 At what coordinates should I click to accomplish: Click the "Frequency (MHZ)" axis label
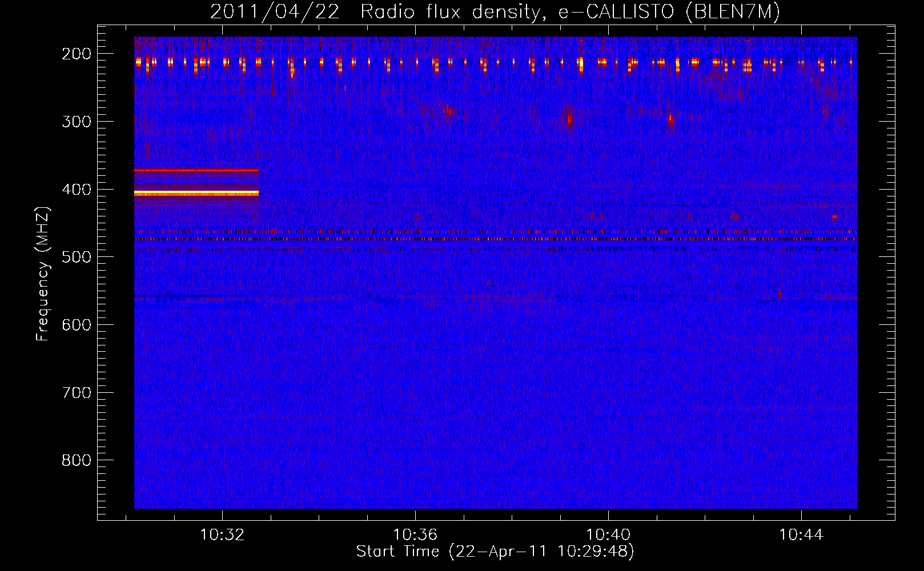click(x=43, y=274)
